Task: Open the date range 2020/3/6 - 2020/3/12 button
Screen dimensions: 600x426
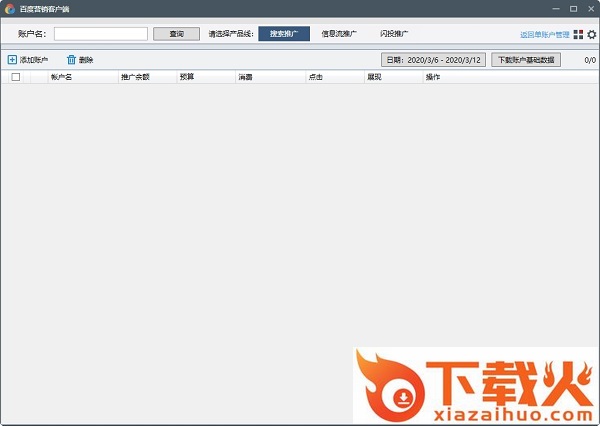Action: point(433,60)
